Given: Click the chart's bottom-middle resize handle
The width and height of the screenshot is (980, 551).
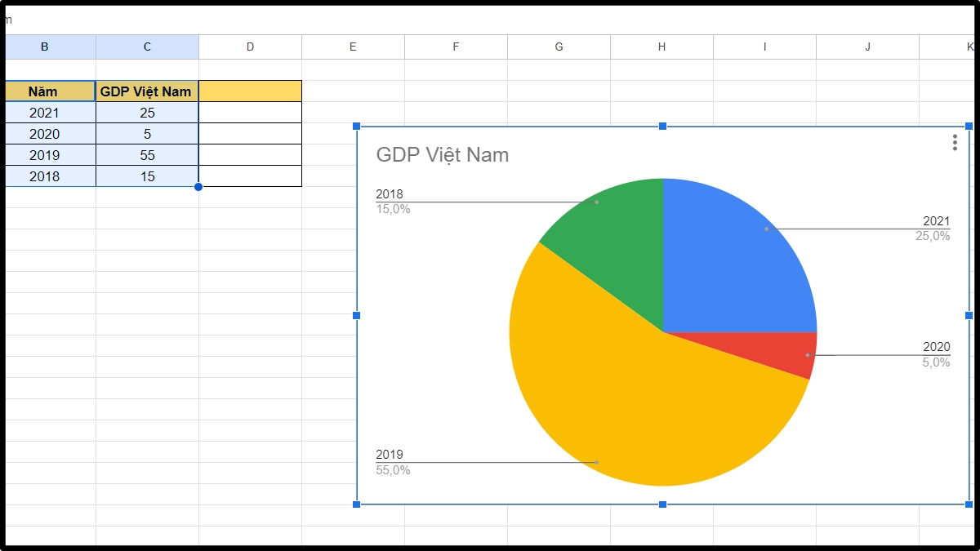Looking at the screenshot, I should (662, 504).
